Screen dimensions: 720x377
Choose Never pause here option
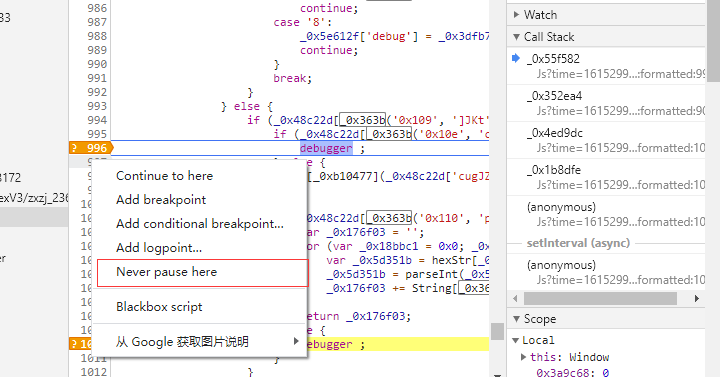click(x=166, y=272)
